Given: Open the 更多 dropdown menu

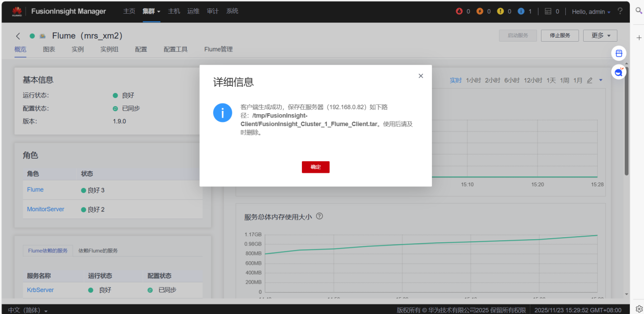Looking at the screenshot, I should point(599,35).
